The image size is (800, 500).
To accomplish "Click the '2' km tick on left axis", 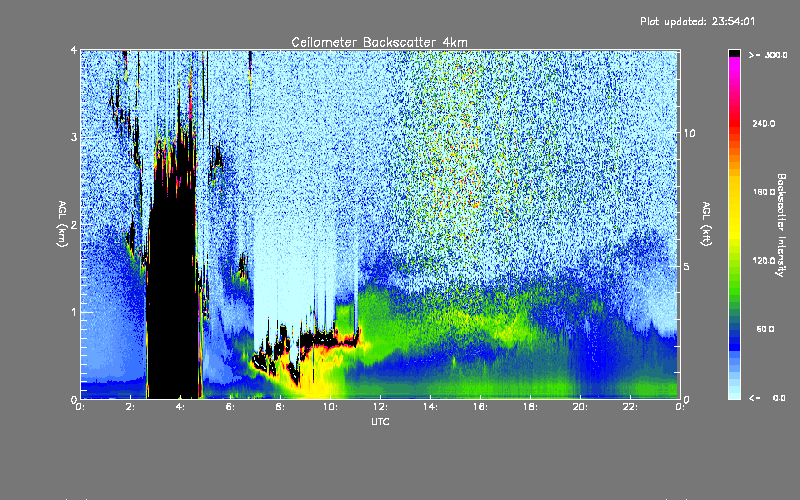I will (74, 225).
